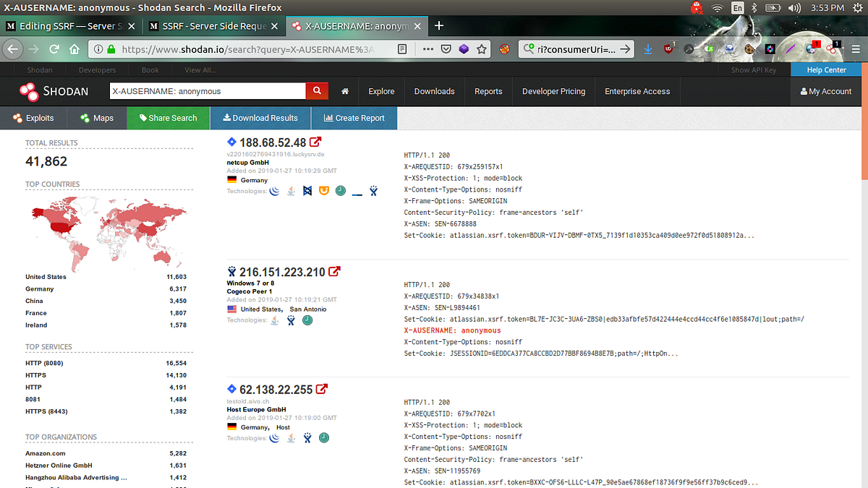Click the red search magnifier button
Image resolution: width=868 pixels, height=488 pixels.
pyautogui.click(x=317, y=91)
